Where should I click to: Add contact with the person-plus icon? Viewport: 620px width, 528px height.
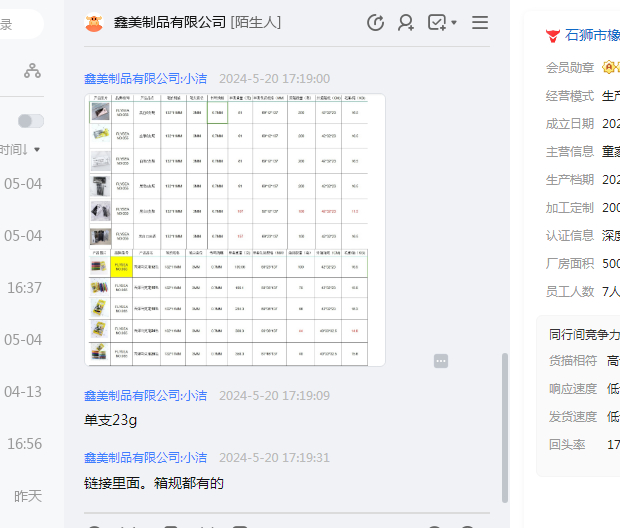click(x=406, y=23)
